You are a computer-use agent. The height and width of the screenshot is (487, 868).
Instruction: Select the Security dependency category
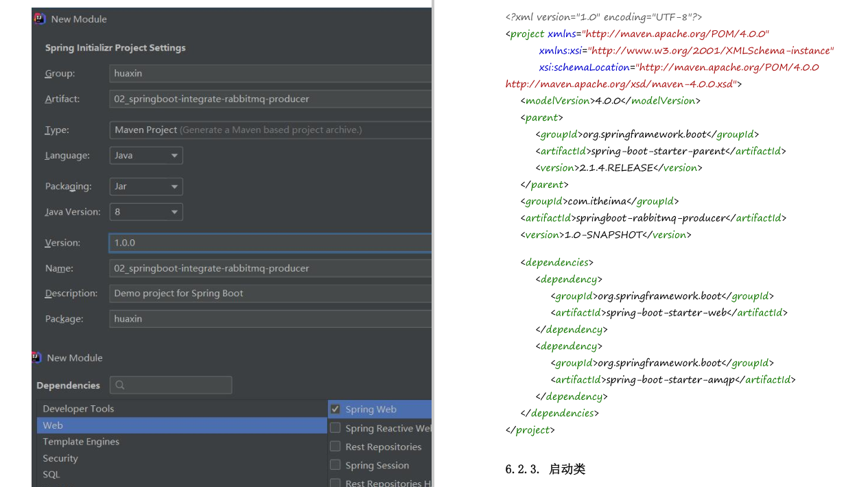tap(60, 458)
